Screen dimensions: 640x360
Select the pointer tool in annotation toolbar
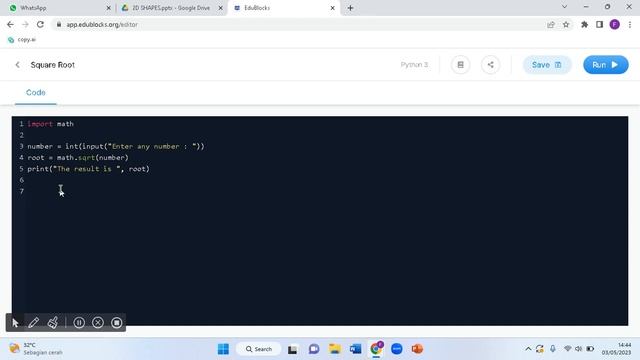(x=15, y=323)
